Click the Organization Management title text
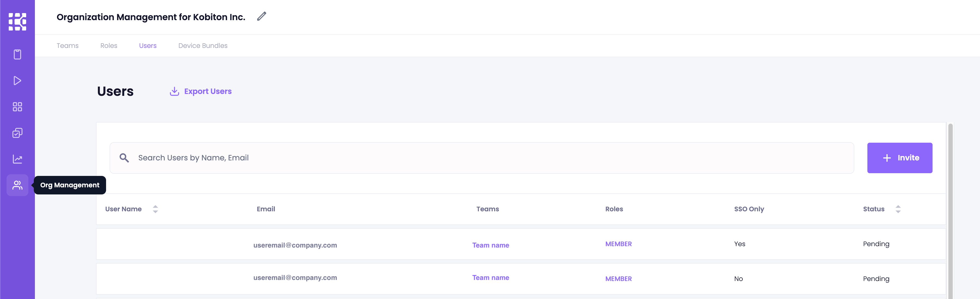980x299 pixels. tap(151, 17)
